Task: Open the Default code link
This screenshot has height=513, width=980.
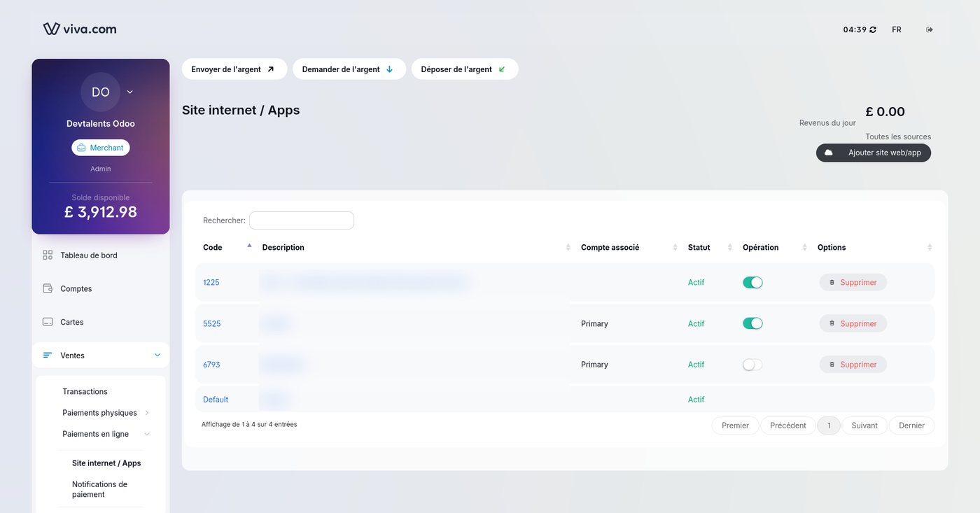Action: [216, 400]
